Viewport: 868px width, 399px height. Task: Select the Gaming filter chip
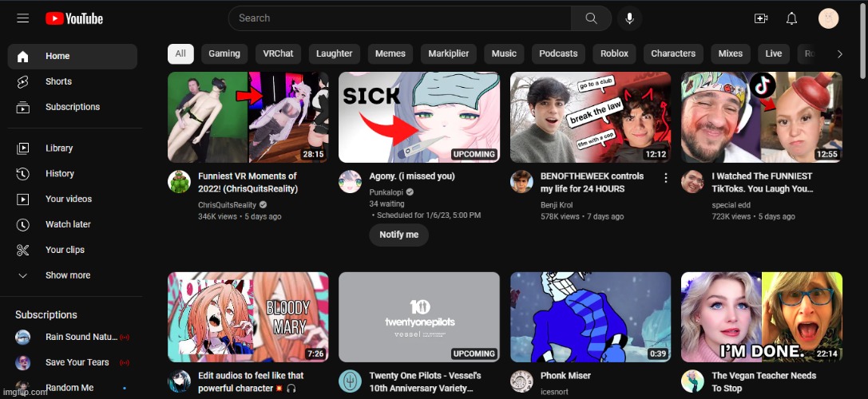[x=224, y=53]
